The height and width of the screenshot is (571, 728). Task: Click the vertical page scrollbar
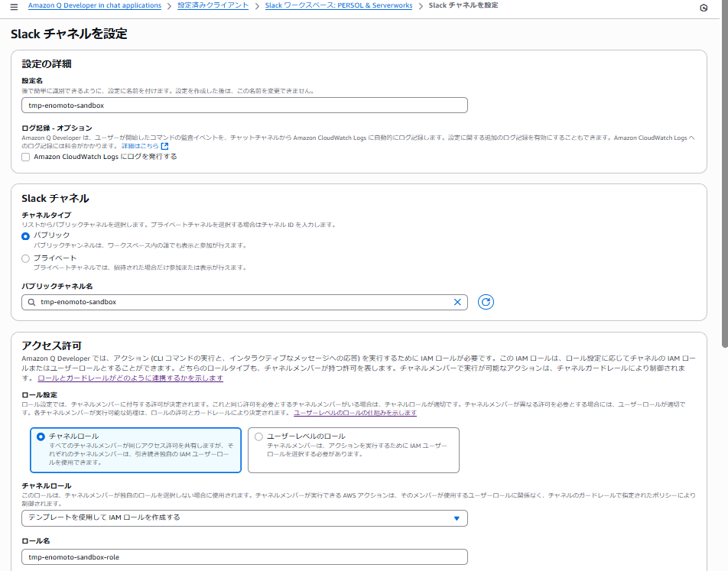click(x=724, y=174)
